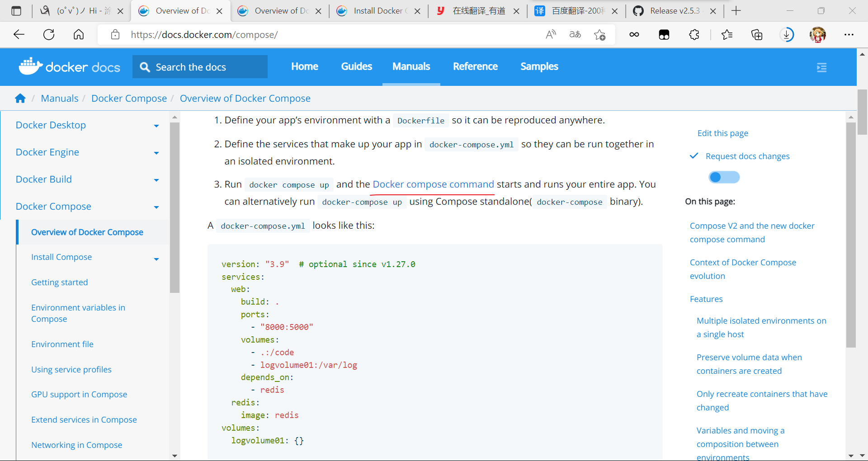Click Edit this page link
Viewport: 868px width, 461px height.
tap(722, 133)
